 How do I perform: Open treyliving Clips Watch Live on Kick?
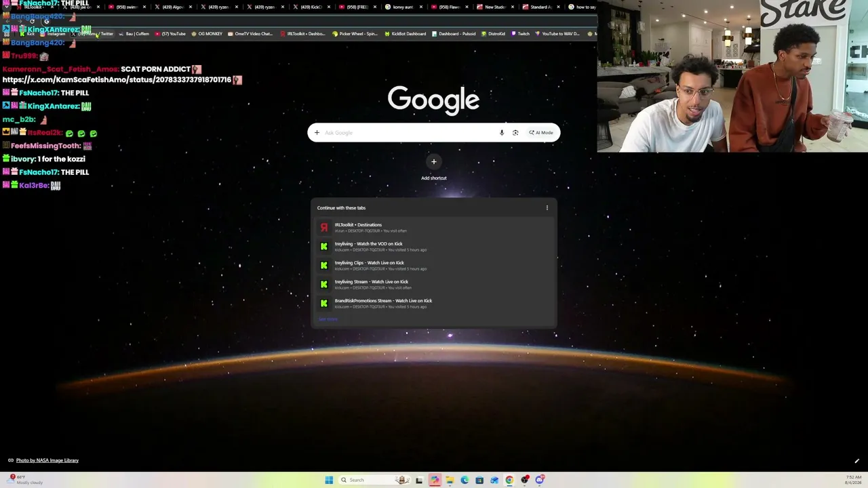[434, 266]
